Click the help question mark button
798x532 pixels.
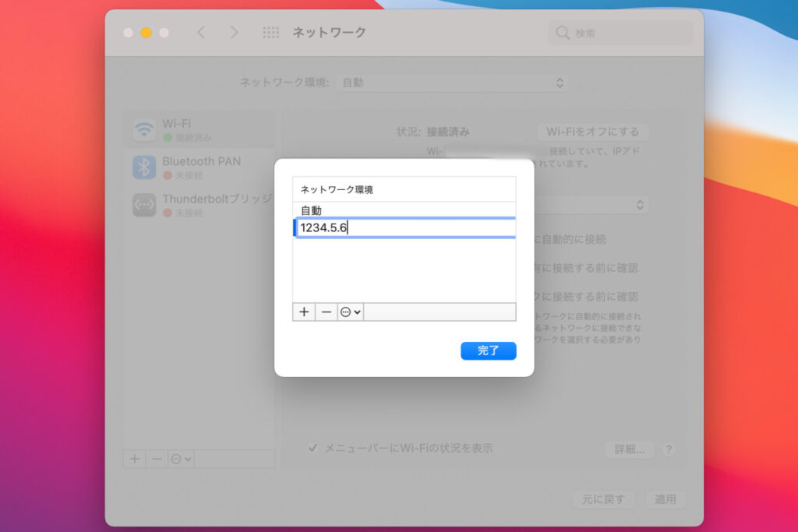click(669, 449)
